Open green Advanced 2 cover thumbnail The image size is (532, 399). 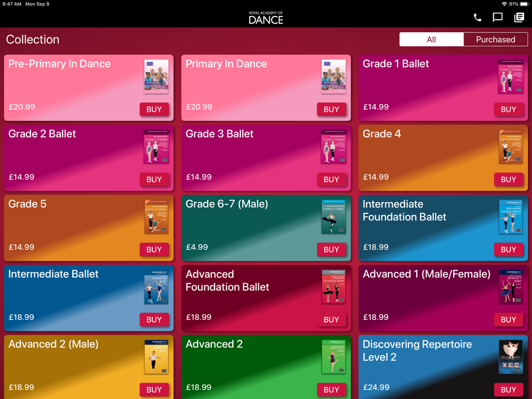point(333,357)
